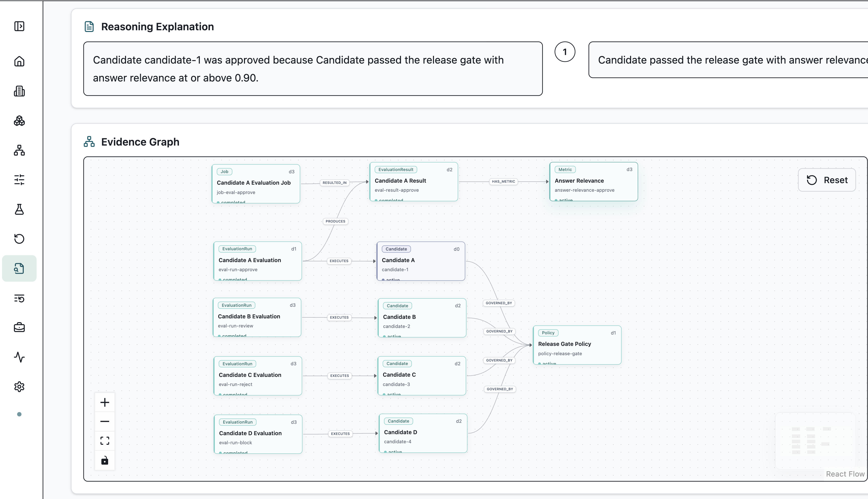868x499 pixels.
Task: Click GOVERNED_BY label from Candidate D
Action: 500,389
